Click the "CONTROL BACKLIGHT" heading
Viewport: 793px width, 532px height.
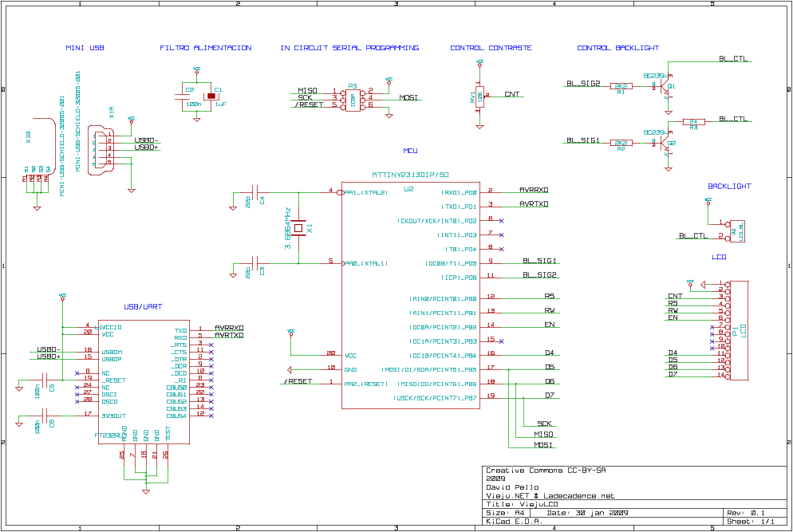(618, 48)
